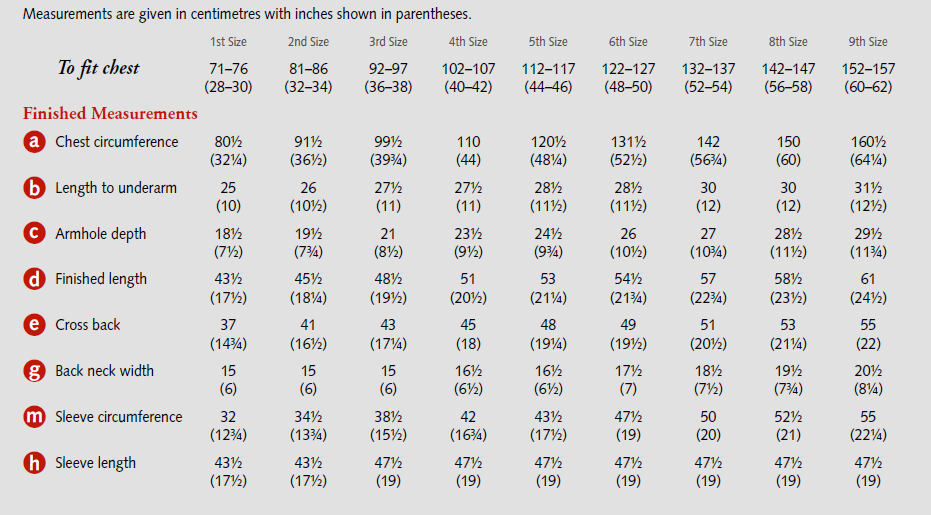
Task: Click the red 'g' Back neck width icon
Action: (35, 371)
